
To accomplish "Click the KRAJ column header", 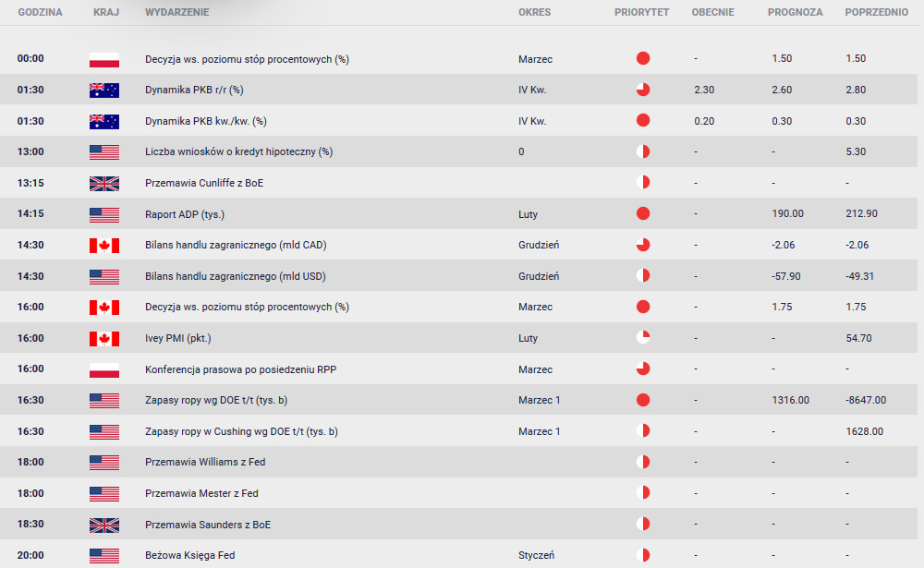I will (106, 12).
